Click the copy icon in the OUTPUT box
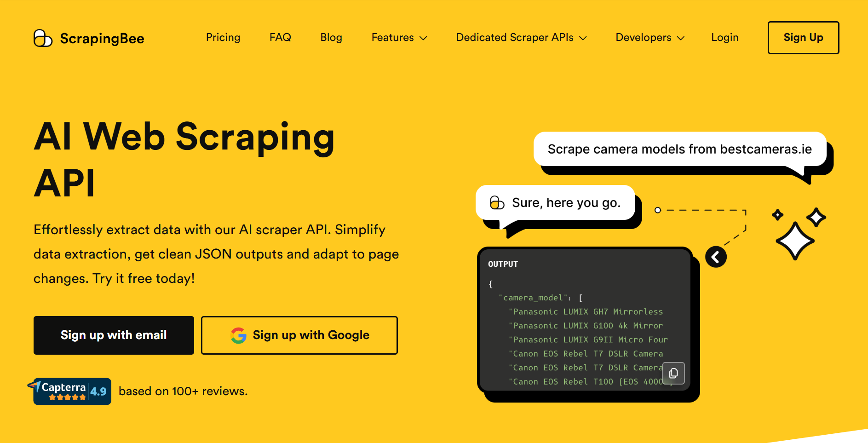Viewport: 868px width, 443px height. pos(673,373)
